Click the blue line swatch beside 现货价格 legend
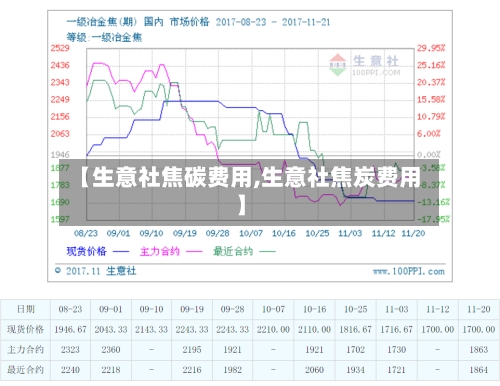Screen dimensions: 500x386 (121, 252)
